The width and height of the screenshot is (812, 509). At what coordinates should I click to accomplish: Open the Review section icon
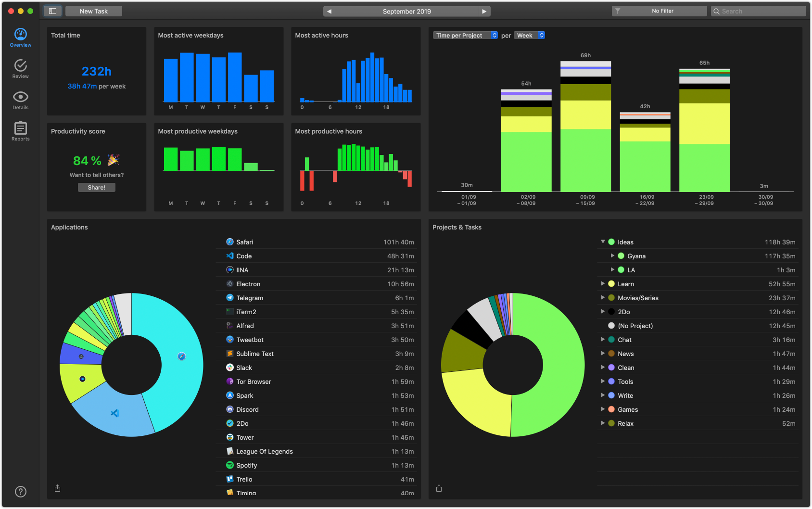[x=21, y=65]
